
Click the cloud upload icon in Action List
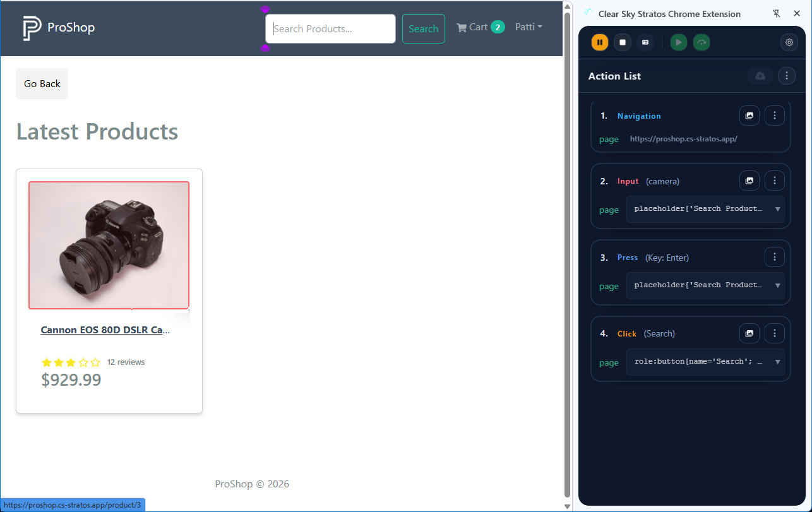[760, 76]
